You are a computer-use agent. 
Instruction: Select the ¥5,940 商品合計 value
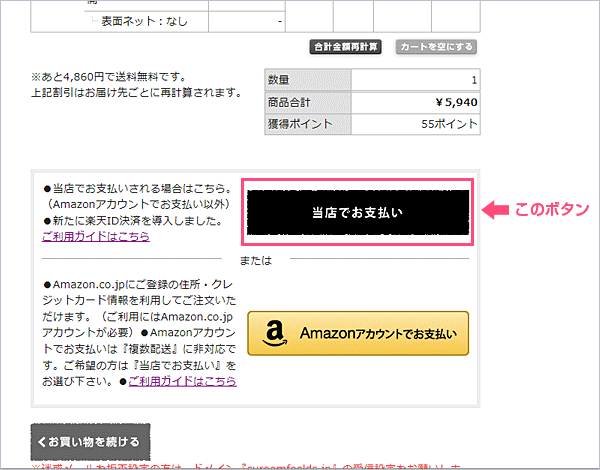(457, 102)
